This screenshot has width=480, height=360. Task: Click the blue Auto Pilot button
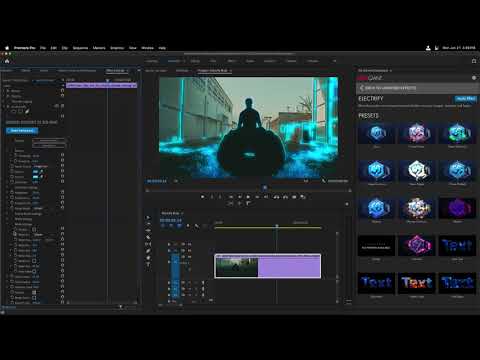466,99
